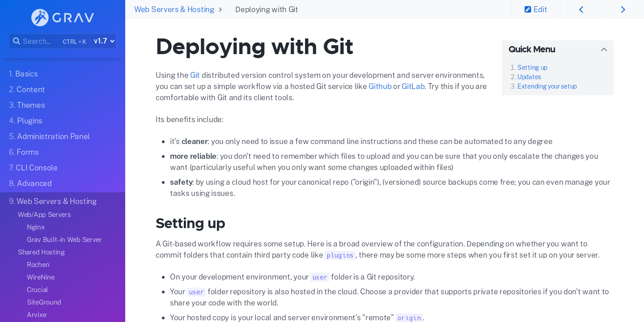Open 'Extending your setup' from Quick Menu
This screenshot has height=322, width=644.
click(547, 86)
